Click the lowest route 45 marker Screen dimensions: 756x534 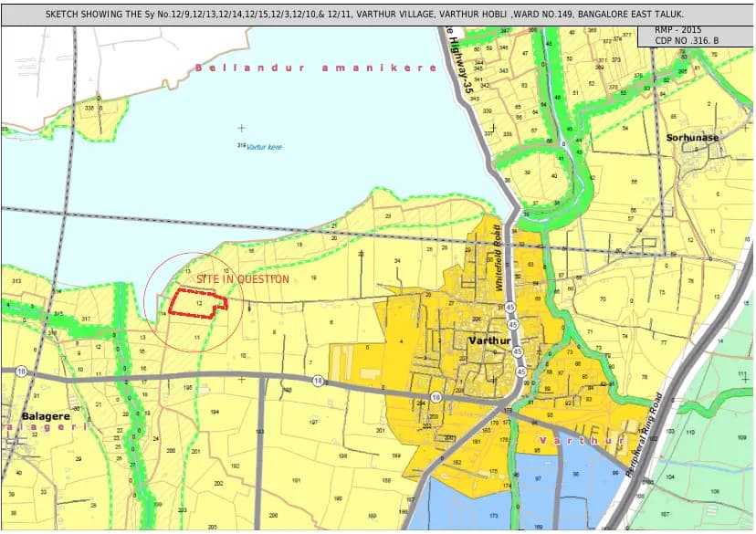click(x=521, y=372)
